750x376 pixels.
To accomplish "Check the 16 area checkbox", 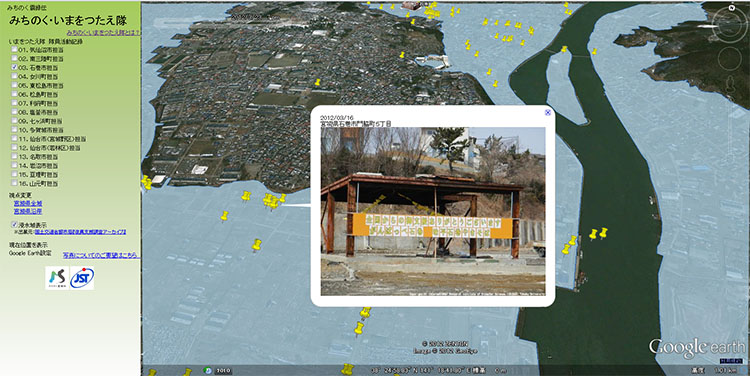I will 15,183.
